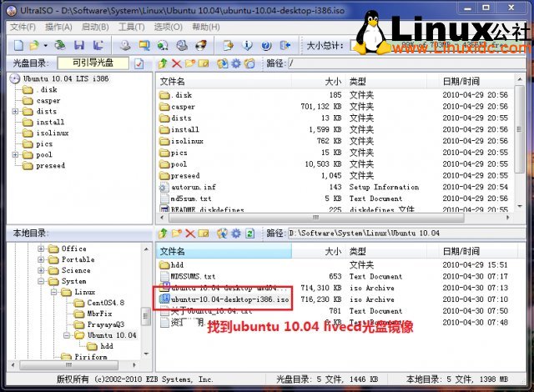Delete selected item in image pane

coord(176,63)
